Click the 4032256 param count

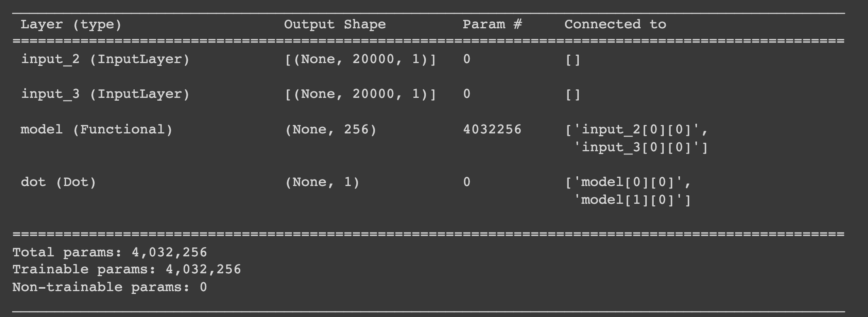[x=492, y=130]
